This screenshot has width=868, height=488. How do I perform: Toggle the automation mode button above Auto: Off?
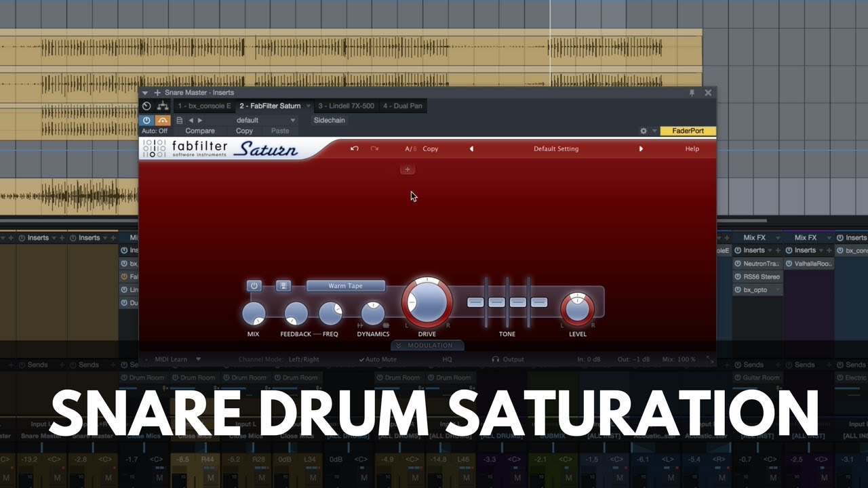[162, 120]
